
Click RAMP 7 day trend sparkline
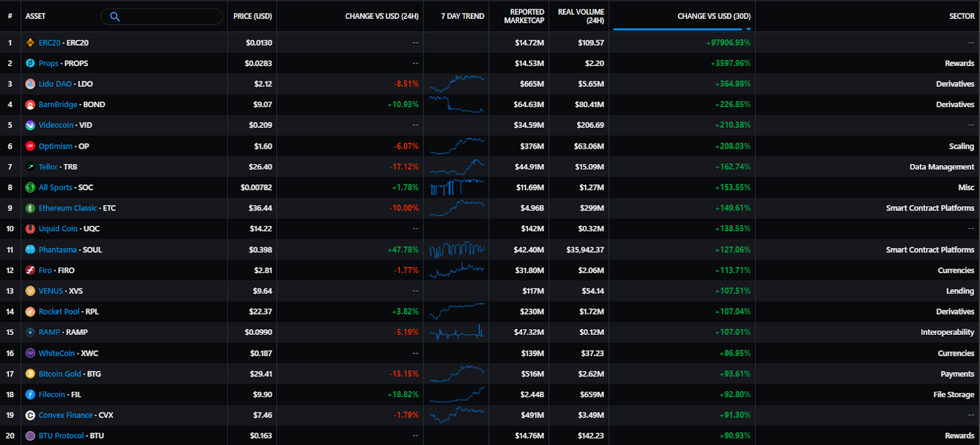coord(457,332)
